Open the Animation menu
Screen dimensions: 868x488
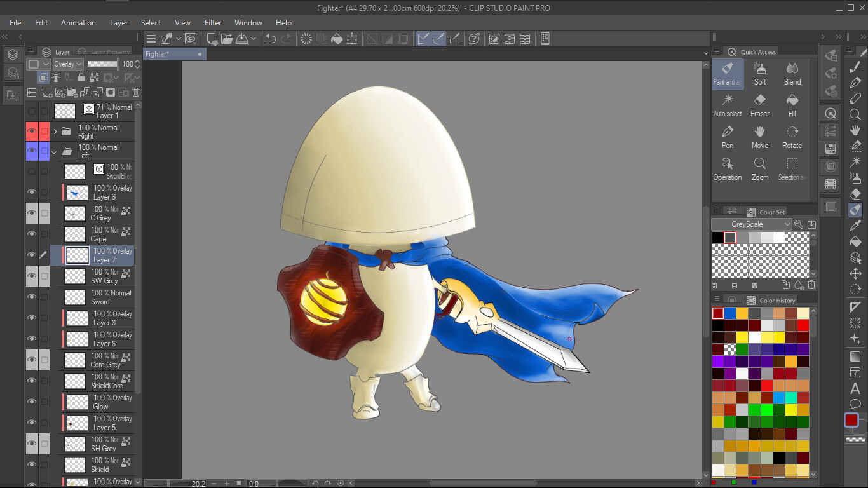(x=78, y=22)
